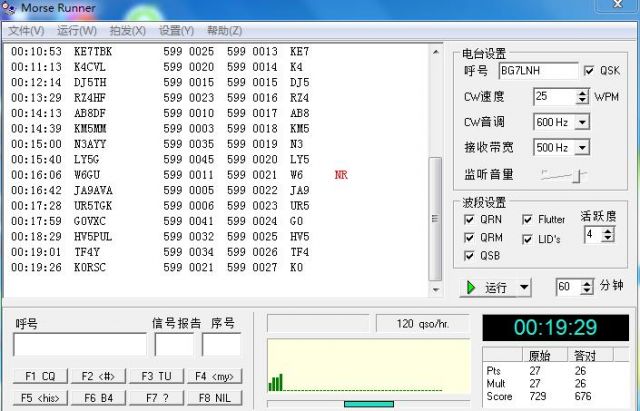Click the F4 <my> button
This screenshot has width=640, height=411.
(215, 376)
